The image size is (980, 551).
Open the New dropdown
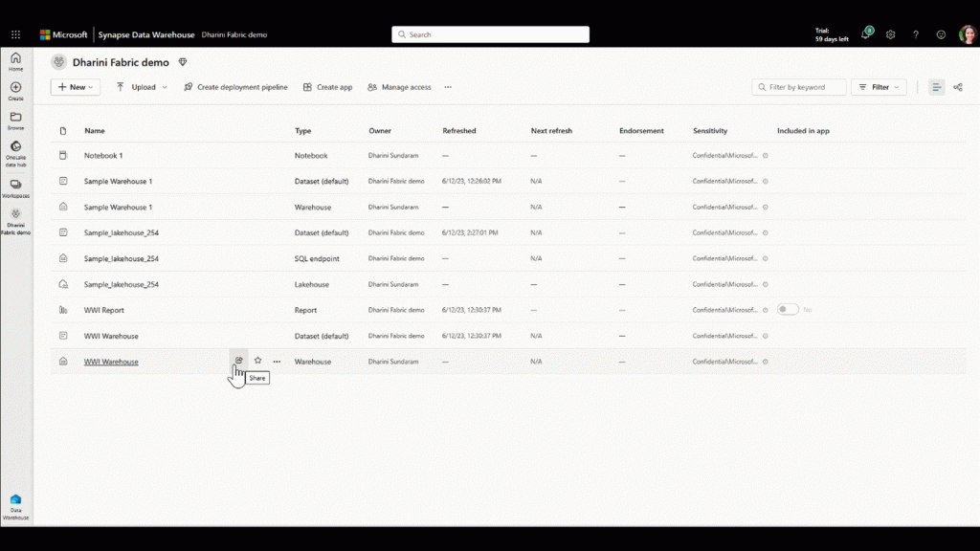pyautogui.click(x=76, y=87)
